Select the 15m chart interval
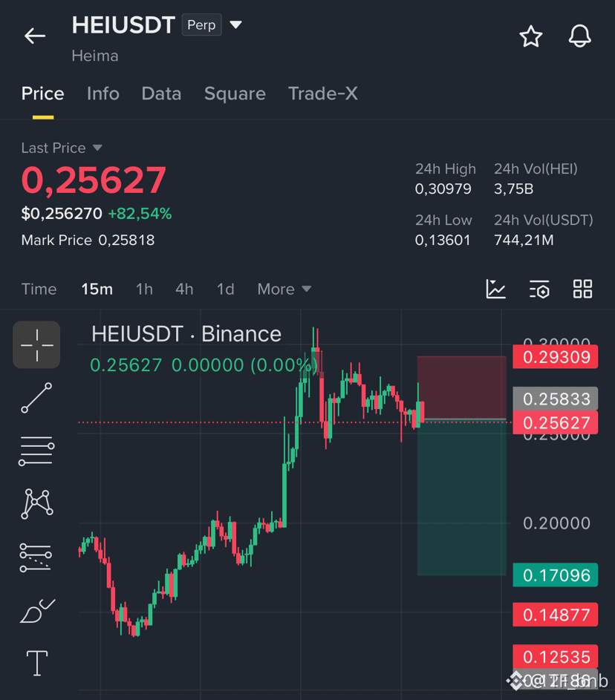Image resolution: width=615 pixels, height=700 pixels. point(97,290)
